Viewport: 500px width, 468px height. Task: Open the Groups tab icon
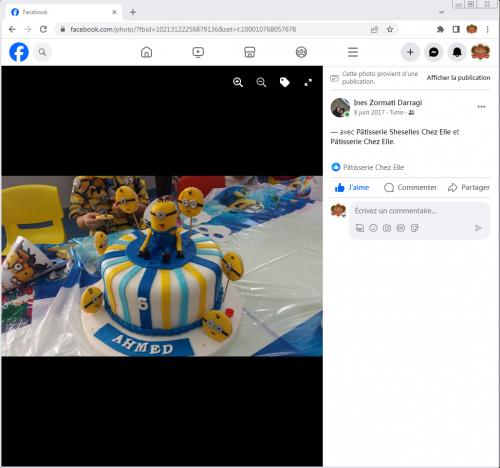tap(301, 52)
